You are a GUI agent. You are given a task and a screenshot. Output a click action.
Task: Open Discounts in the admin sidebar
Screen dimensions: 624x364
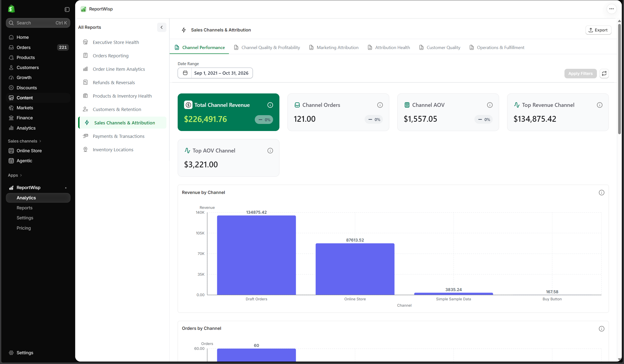pyautogui.click(x=38, y=88)
